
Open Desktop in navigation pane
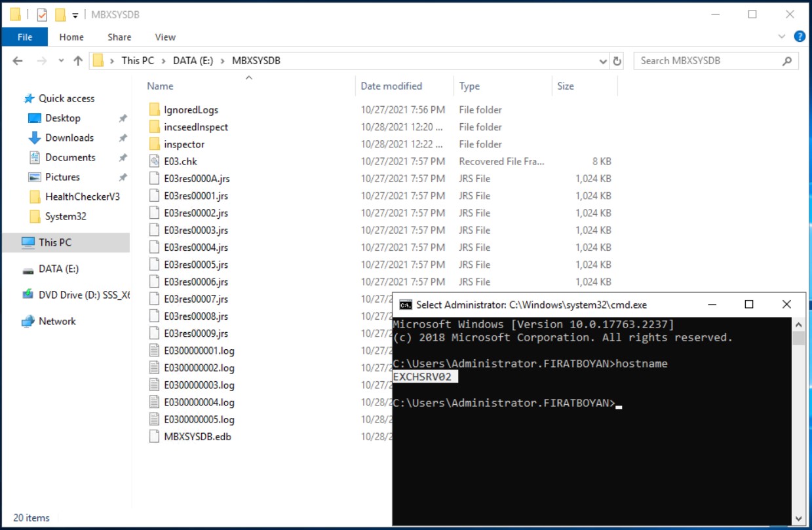coord(63,118)
